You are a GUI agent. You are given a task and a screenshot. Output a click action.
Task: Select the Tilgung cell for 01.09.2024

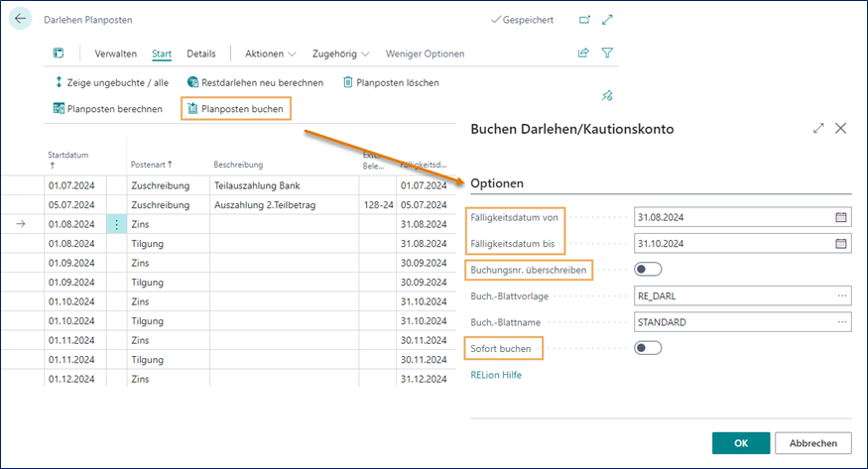click(x=169, y=282)
